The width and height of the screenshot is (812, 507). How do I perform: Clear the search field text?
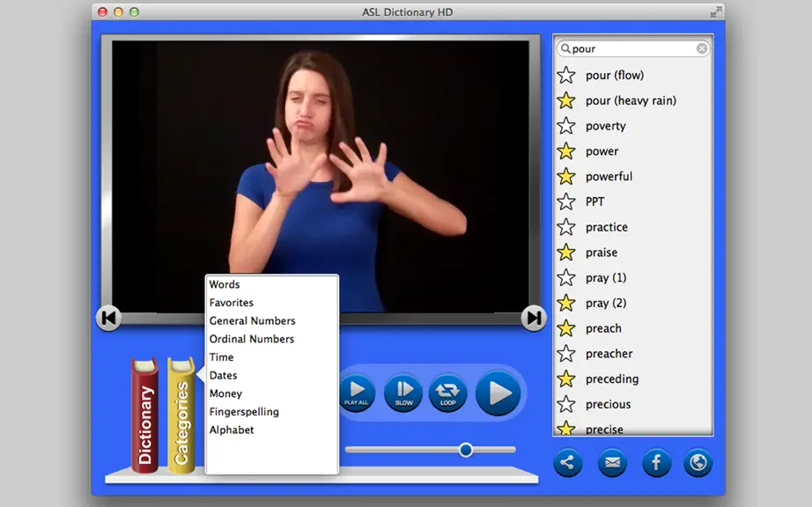702,48
